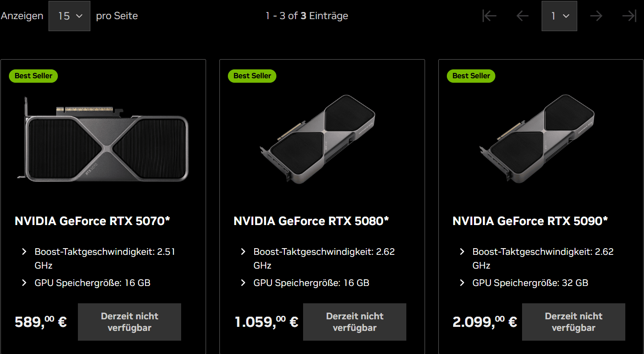644x354 pixels.
Task: Jump to the last page arrow icon
Action: [629, 16]
